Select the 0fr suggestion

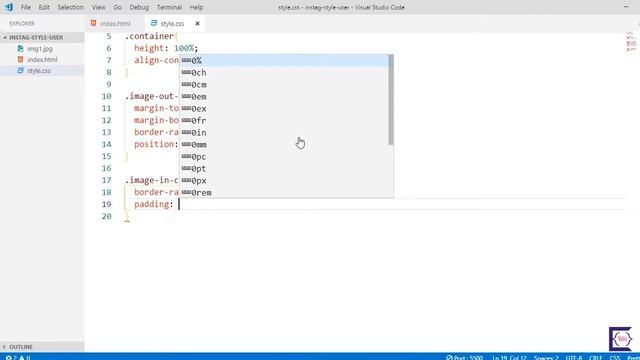[x=284, y=120]
